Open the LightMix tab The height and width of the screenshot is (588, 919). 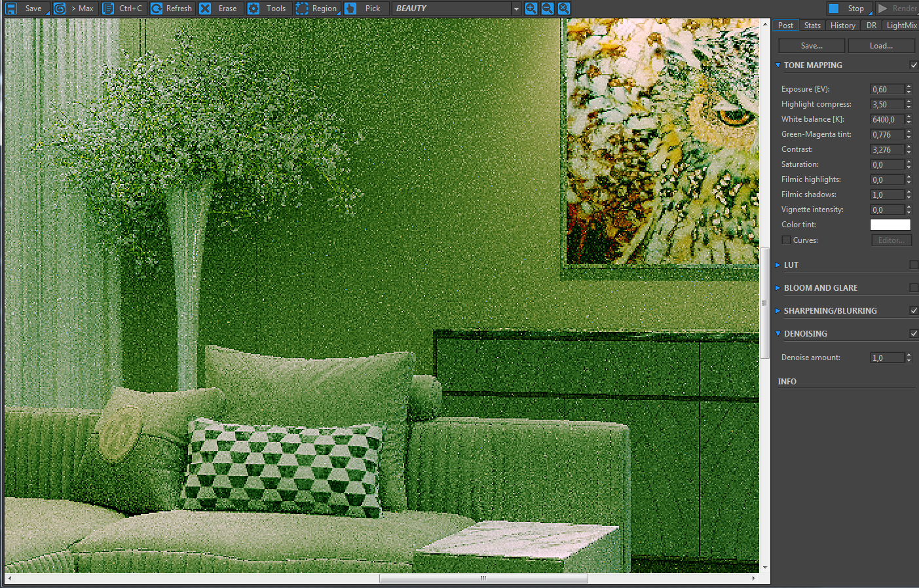(x=901, y=26)
